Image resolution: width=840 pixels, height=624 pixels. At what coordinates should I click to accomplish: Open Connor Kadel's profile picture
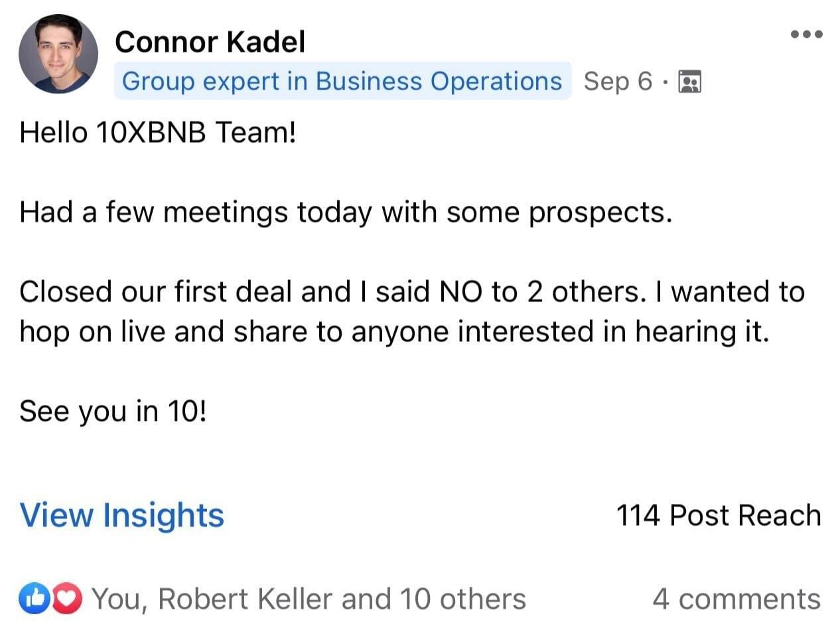coord(58,54)
